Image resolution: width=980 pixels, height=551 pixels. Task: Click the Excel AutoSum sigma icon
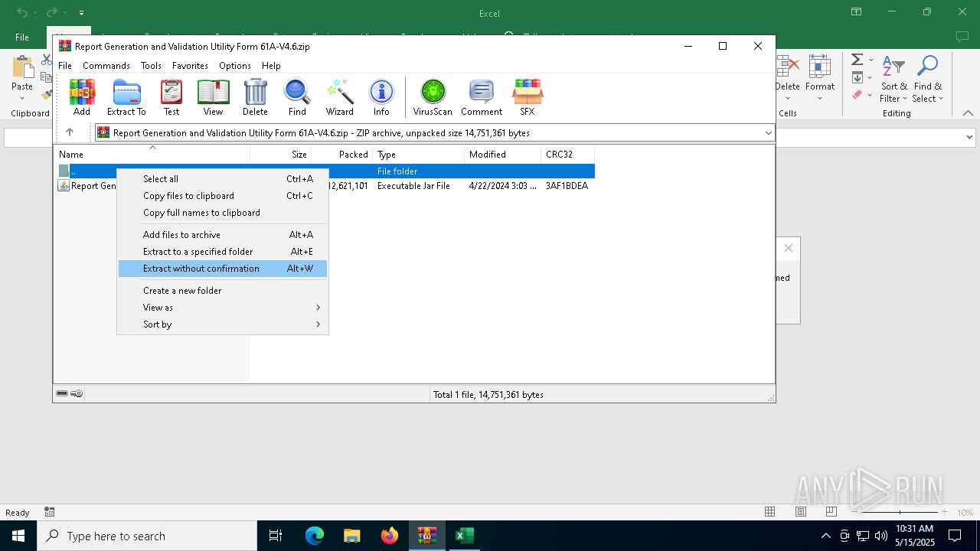click(857, 60)
